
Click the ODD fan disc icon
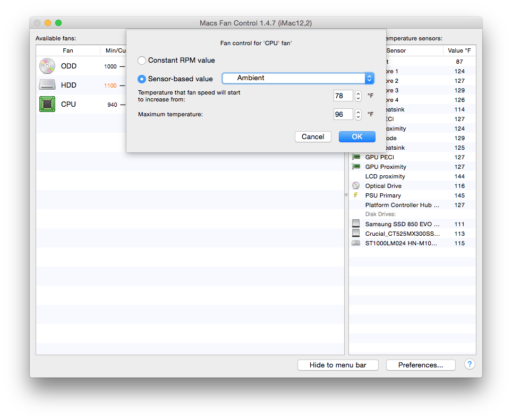coord(47,66)
